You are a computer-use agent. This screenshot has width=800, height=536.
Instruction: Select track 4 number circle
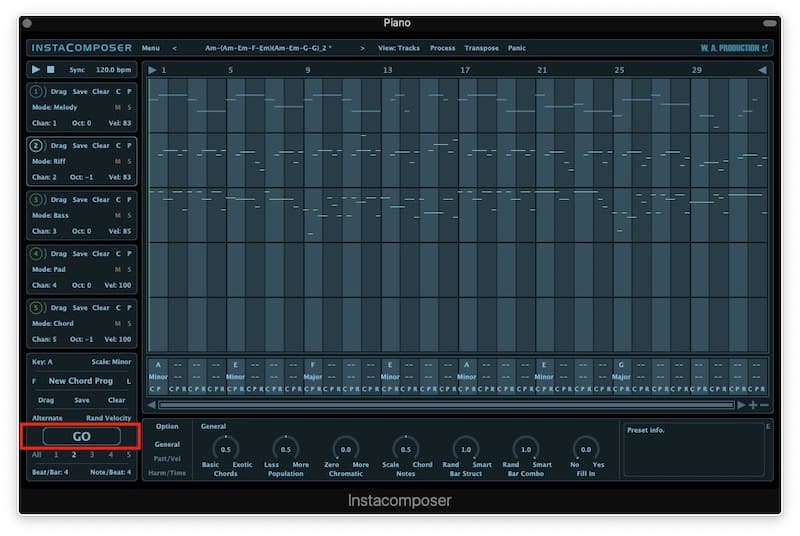pos(36,254)
